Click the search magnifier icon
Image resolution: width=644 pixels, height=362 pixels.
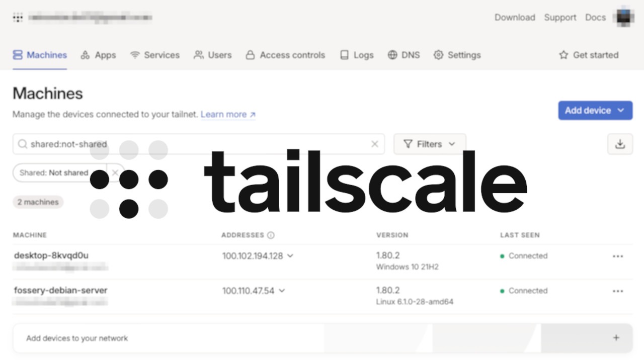(23, 144)
